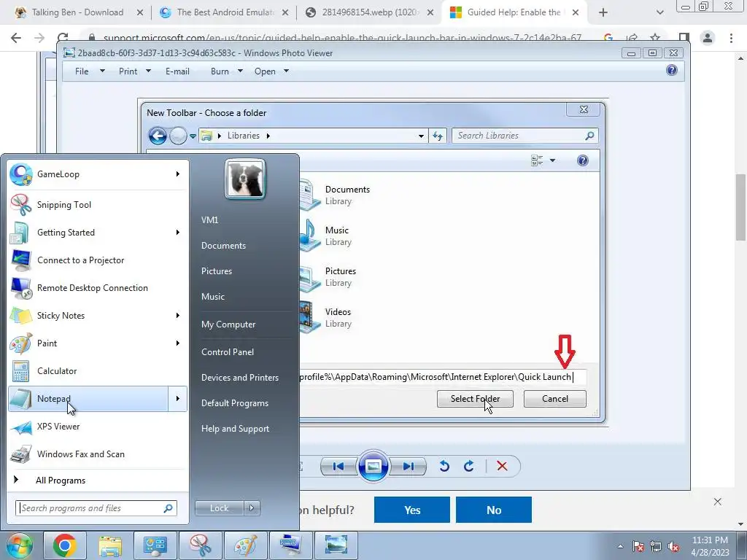Open Windows Fax and Scan

[x=98, y=454]
